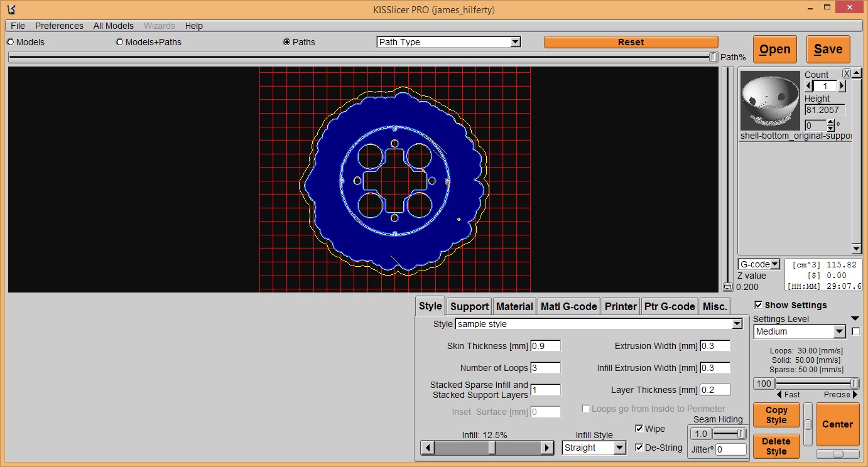Click the Copy Style button
Screen dimensions: 868x467
(x=776, y=415)
